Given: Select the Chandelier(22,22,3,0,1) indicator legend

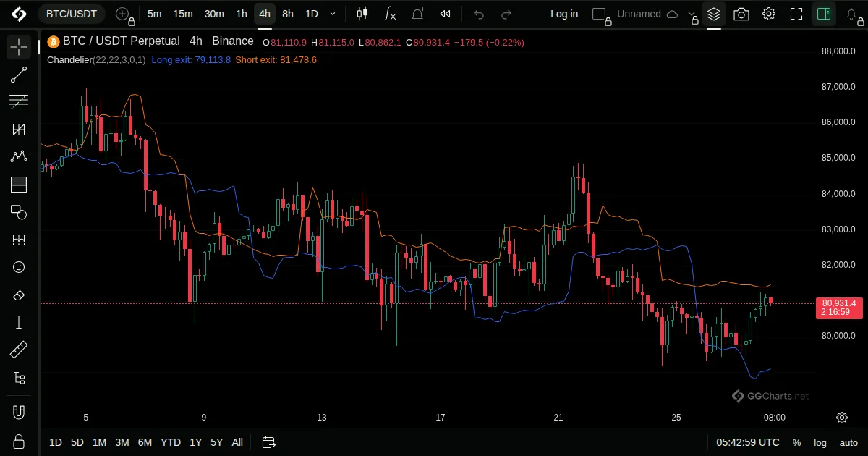Looking at the screenshot, I should [96, 59].
